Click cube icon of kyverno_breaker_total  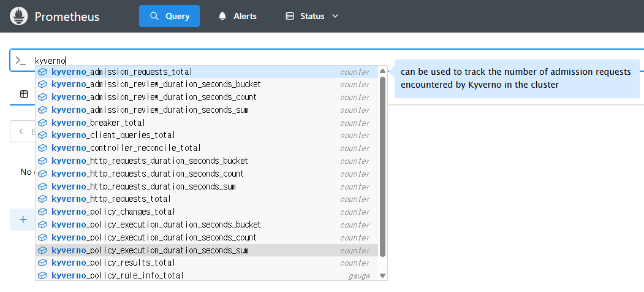(x=42, y=123)
